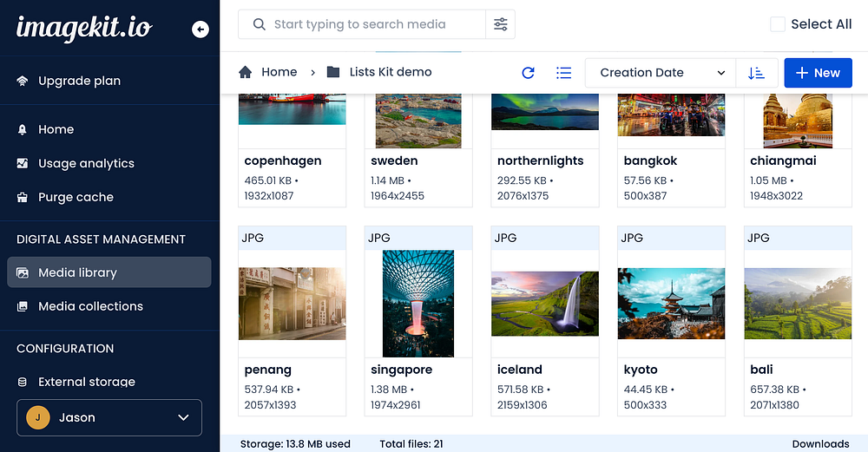This screenshot has height=452, width=868.
Task: Open the Creation Date sort dropdown
Action: [x=661, y=73]
